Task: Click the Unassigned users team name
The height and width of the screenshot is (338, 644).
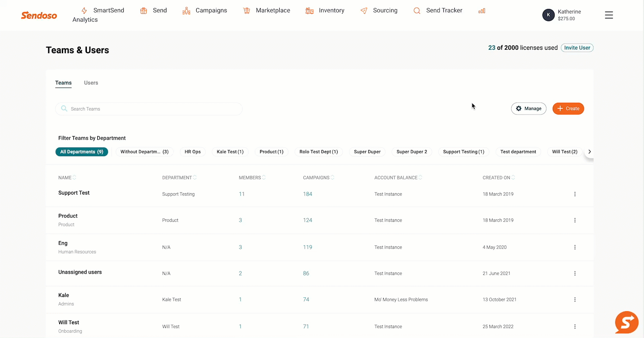Action: click(x=80, y=272)
